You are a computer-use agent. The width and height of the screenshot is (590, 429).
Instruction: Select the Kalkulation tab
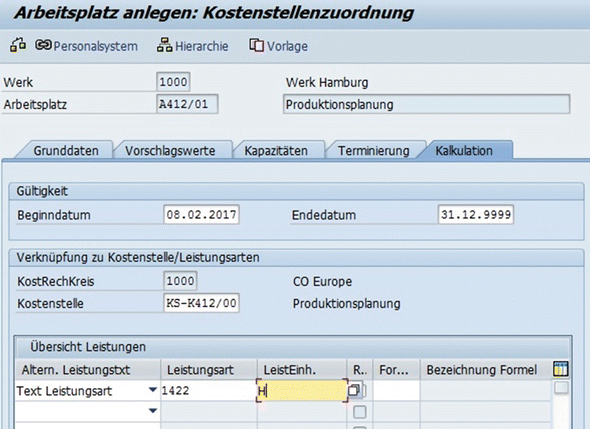464,151
